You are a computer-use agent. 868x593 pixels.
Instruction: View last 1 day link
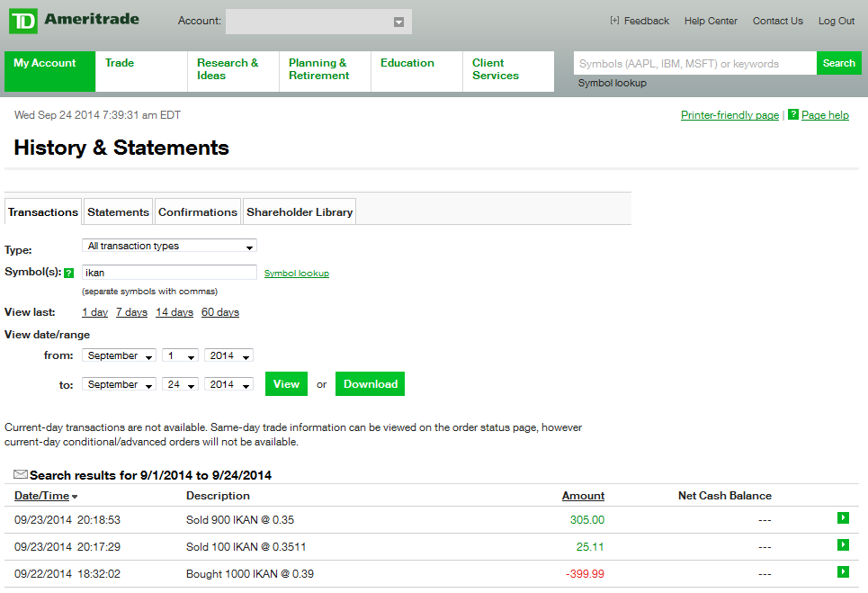(x=94, y=312)
